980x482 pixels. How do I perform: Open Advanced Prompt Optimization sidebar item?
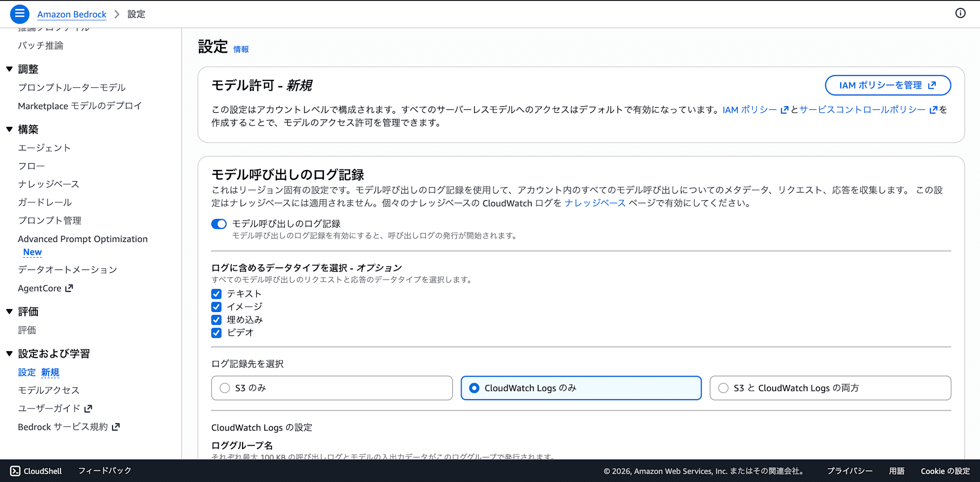tap(83, 239)
